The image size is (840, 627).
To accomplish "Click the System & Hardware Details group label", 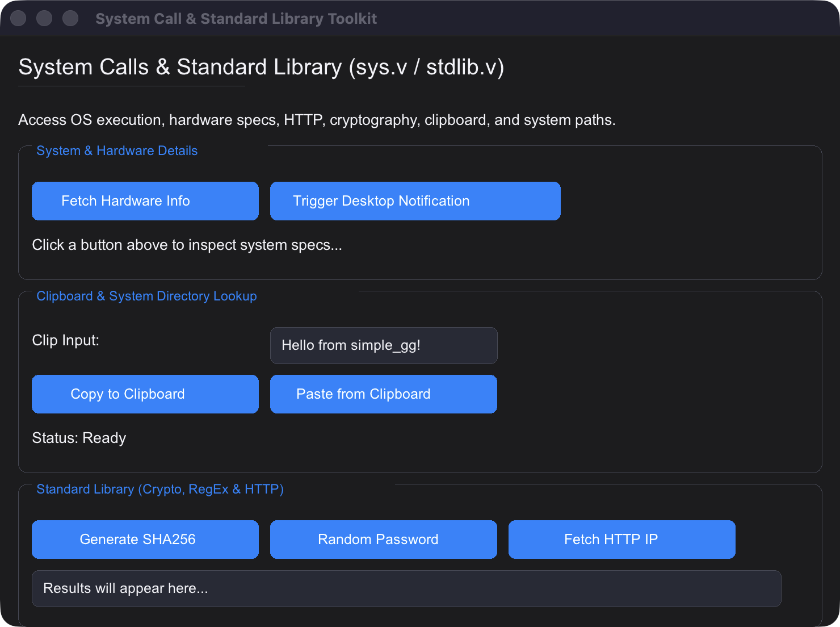I will [x=117, y=151].
